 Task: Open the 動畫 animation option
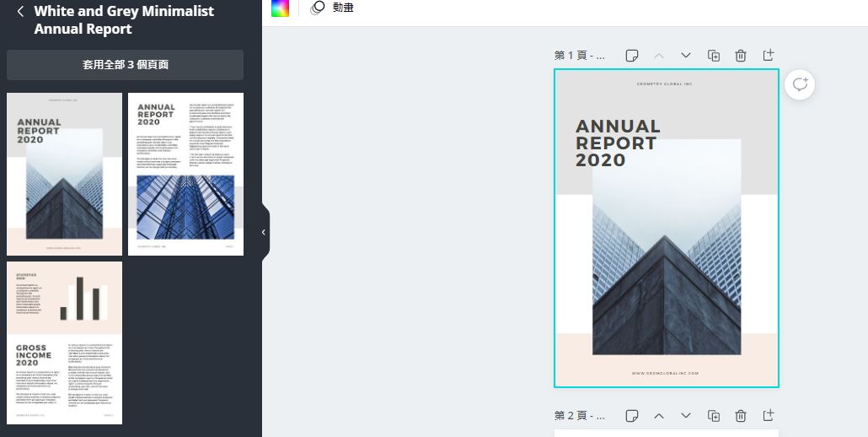pos(343,8)
